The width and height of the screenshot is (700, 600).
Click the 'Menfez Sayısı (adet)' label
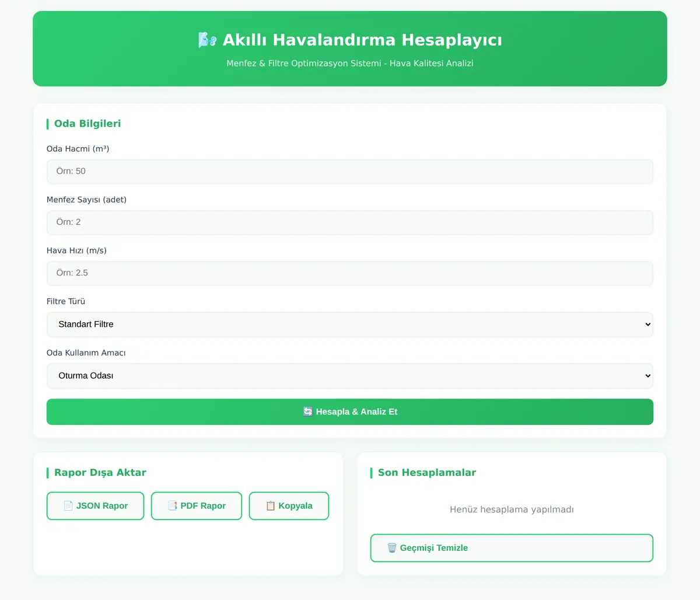tap(86, 200)
